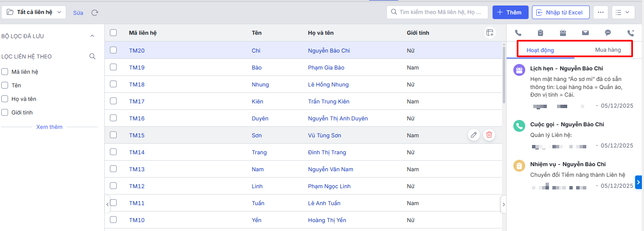Delete TM15 using the red trash icon
Screen dimensions: 644x231
tap(489, 135)
